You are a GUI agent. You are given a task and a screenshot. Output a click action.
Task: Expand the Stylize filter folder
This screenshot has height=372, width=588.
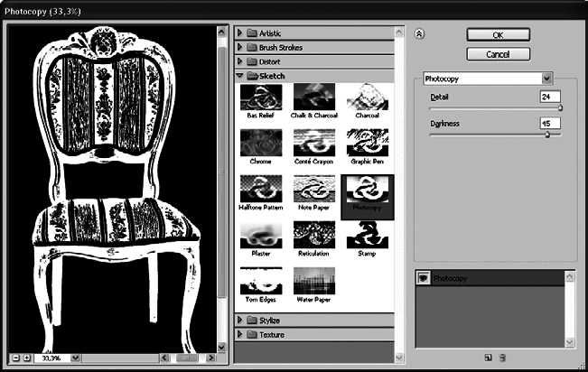point(239,321)
